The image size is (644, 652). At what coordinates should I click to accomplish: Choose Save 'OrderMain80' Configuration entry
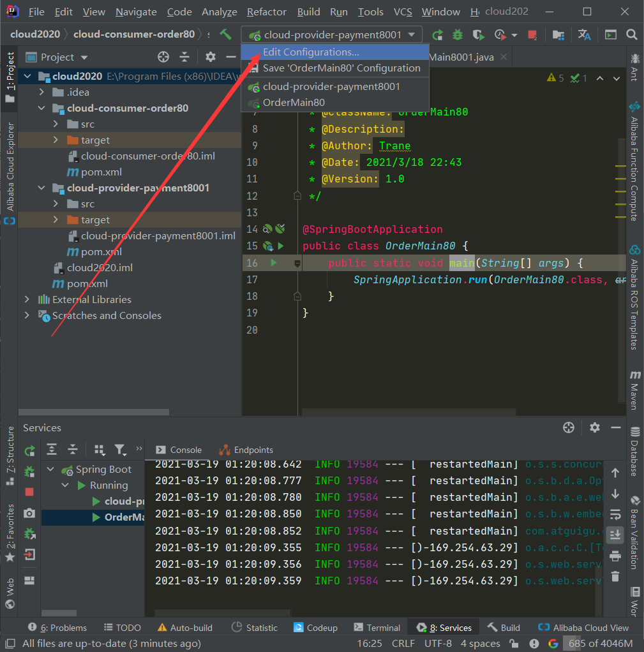pyautogui.click(x=335, y=68)
